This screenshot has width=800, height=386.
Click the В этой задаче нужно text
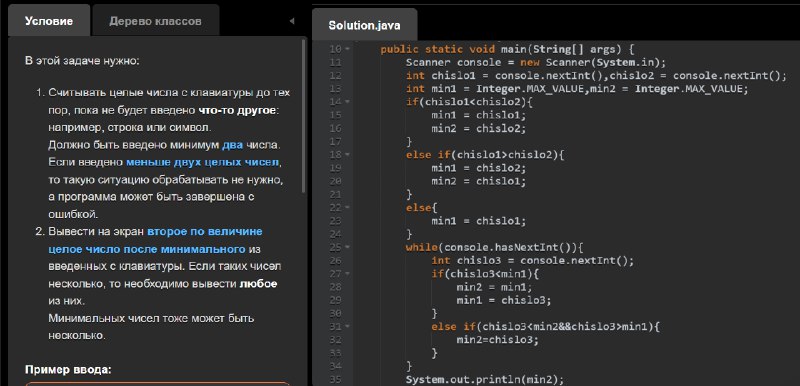coord(82,61)
